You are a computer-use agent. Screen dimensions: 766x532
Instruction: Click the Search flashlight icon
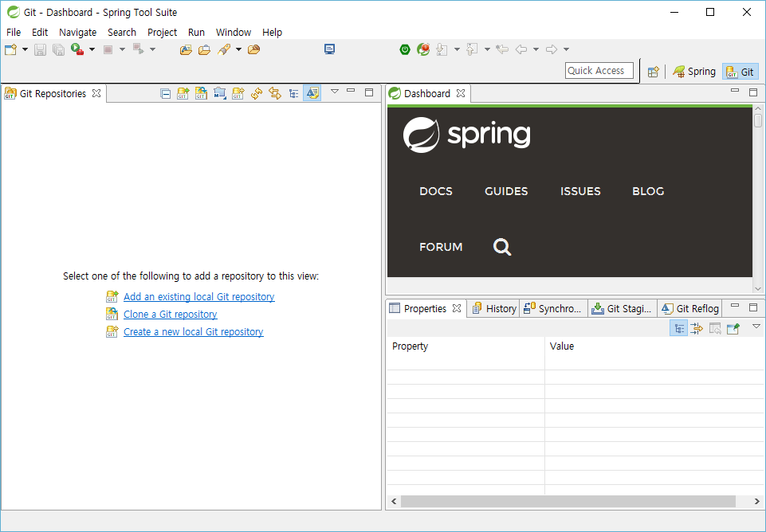tap(224, 49)
